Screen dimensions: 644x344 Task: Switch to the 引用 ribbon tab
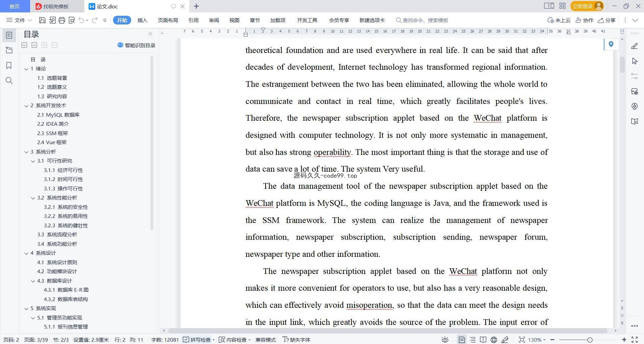pos(193,20)
